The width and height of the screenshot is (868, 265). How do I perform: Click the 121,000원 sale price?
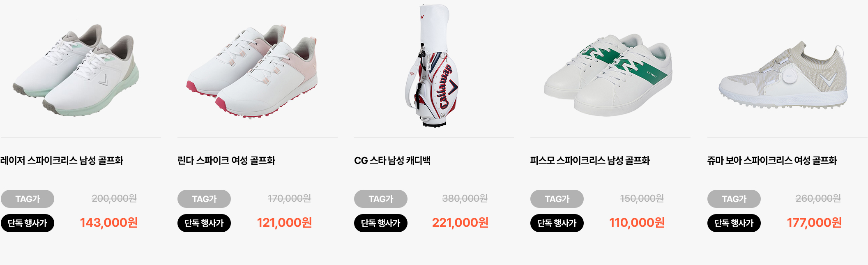click(x=284, y=223)
